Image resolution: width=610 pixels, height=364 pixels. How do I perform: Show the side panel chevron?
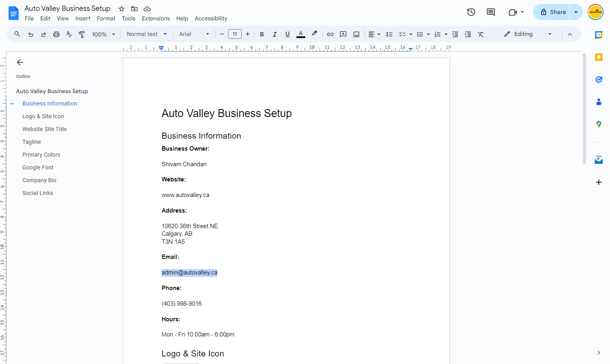coord(599,353)
